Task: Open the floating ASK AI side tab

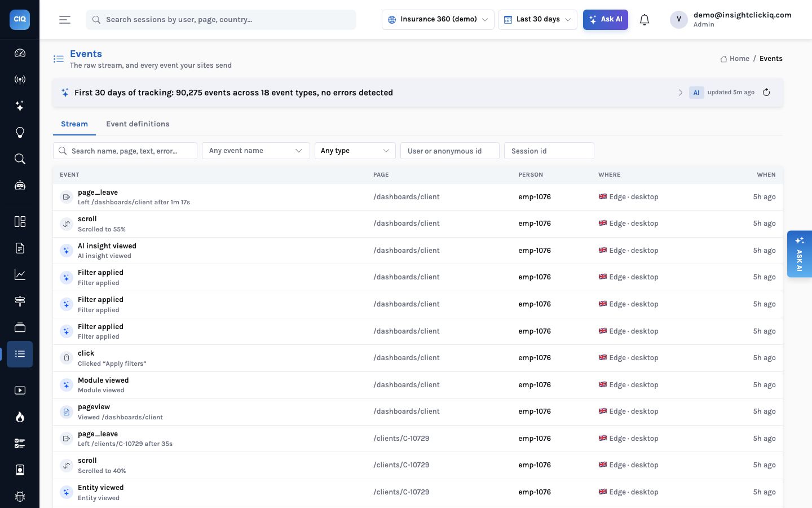Action: [800, 254]
